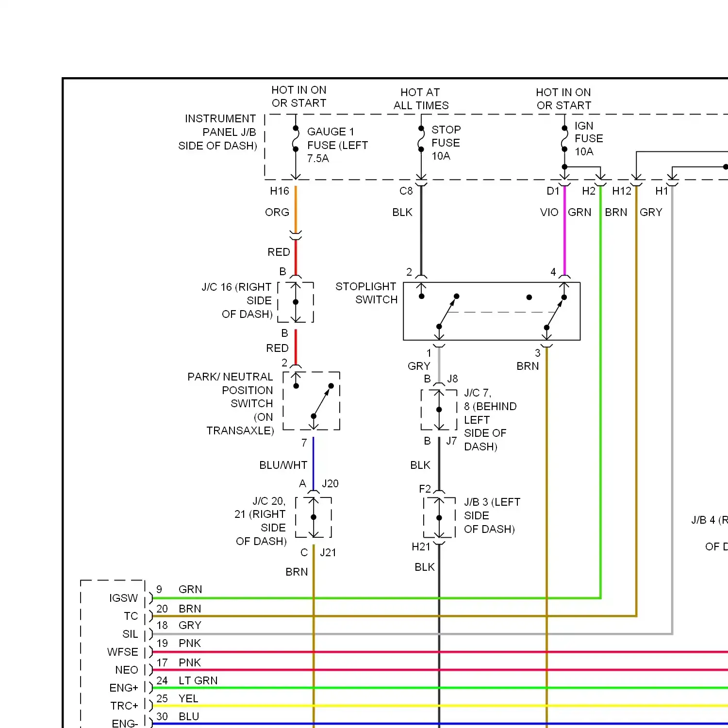Click connector label J21

[x=328, y=553]
